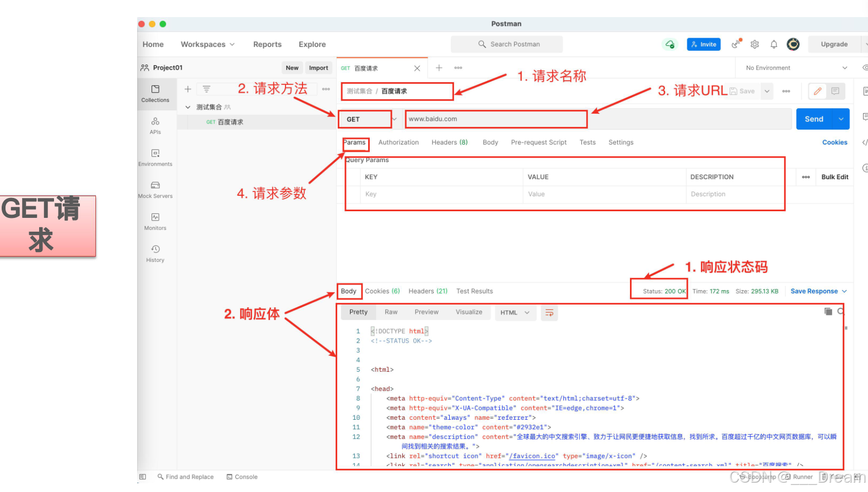Open the Console
This screenshot has height=492, width=868.
pyautogui.click(x=242, y=477)
